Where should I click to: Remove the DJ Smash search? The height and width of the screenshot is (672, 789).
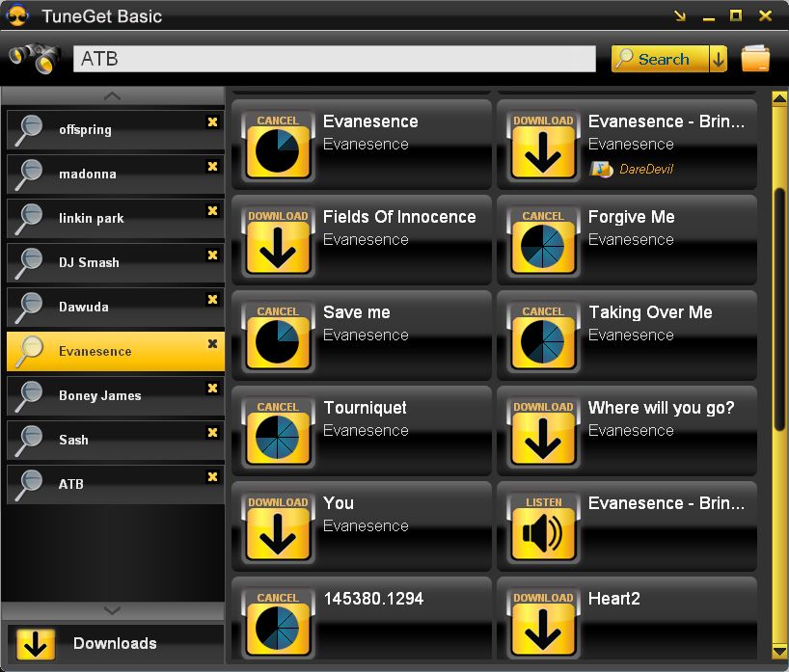(213, 255)
